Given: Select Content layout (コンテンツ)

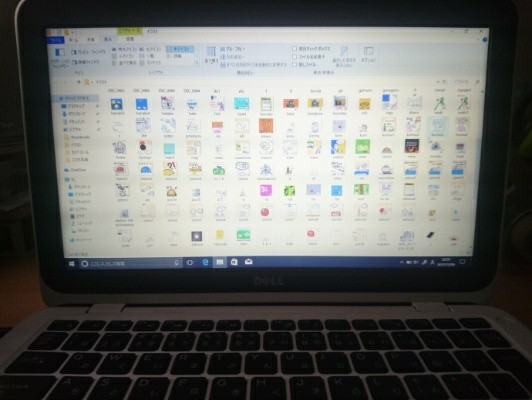Looking at the screenshot, I should [150, 63].
